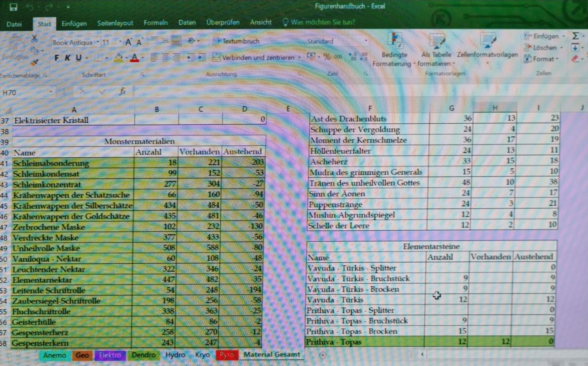This screenshot has width=588, height=366.
Task: Select the Format Painter brush icon
Action: (34, 63)
